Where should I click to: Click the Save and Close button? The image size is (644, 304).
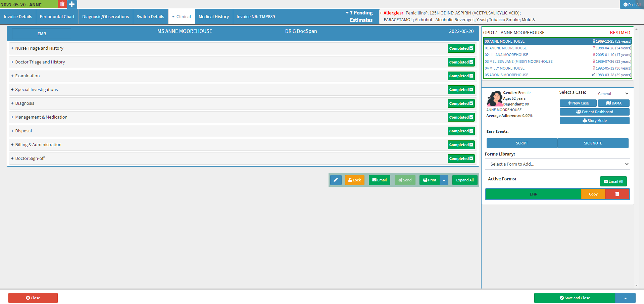(575, 298)
